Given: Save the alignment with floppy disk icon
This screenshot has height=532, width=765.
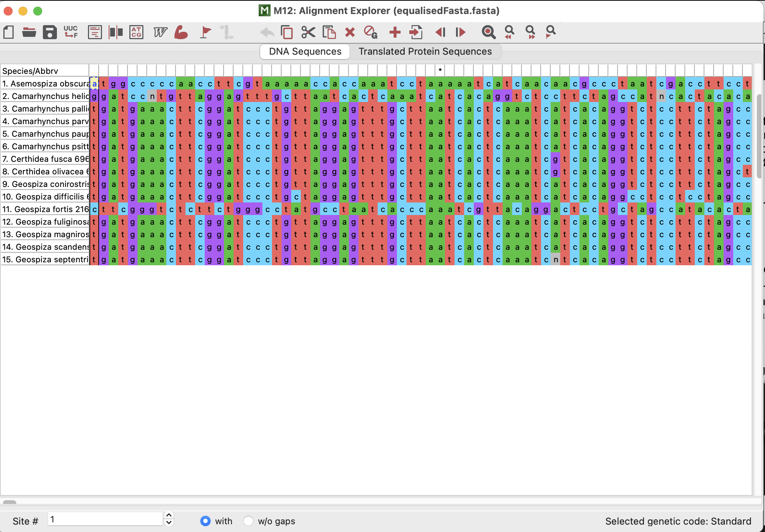Looking at the screenshot, I should coord(50,32).
